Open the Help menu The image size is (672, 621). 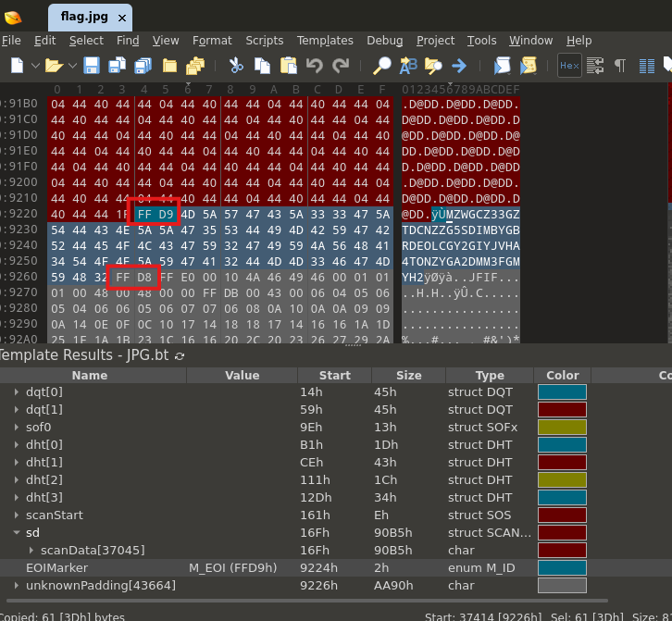coord(579,41)
